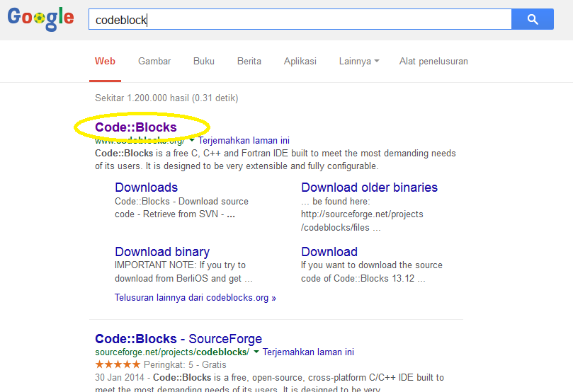Click into the search box containing codeblock
The width and height of the screenshot is (573, 392).
(300, 19)
